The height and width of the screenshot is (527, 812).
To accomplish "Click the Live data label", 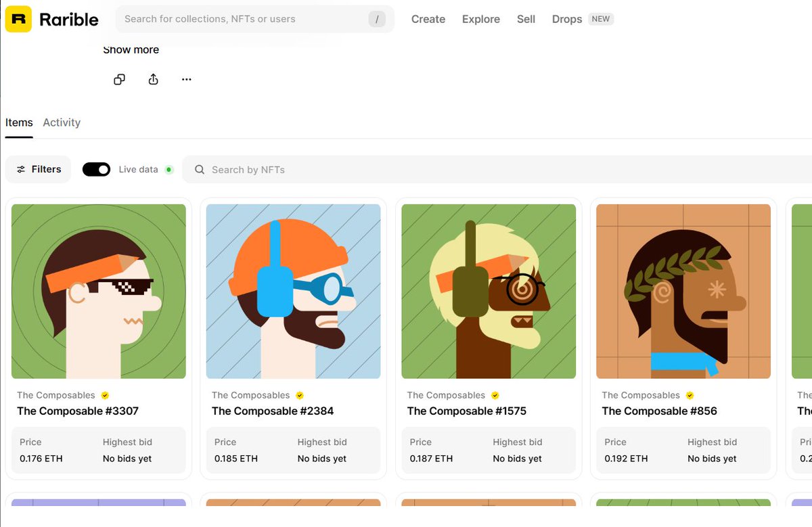I will tap(138, 170).
